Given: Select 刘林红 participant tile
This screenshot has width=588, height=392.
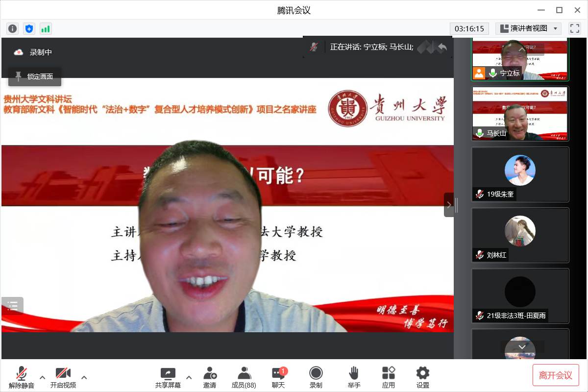Looking at the screenshot, I should tap(520, 235).
